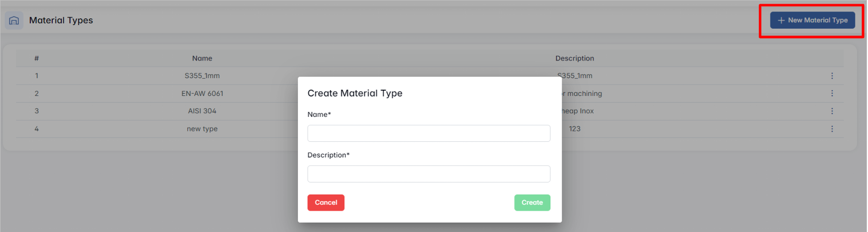
Task: Focus the Description input field
Action: point(428,174)
